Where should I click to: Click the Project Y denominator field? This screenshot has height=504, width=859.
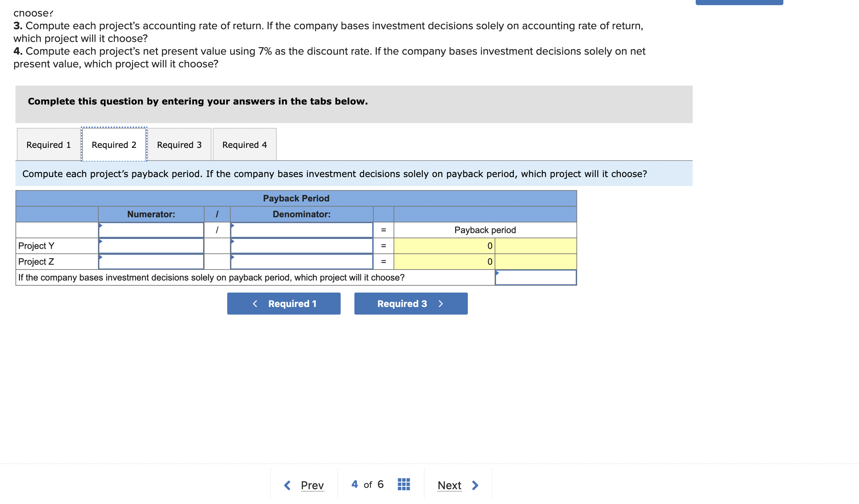click(301, 246)
